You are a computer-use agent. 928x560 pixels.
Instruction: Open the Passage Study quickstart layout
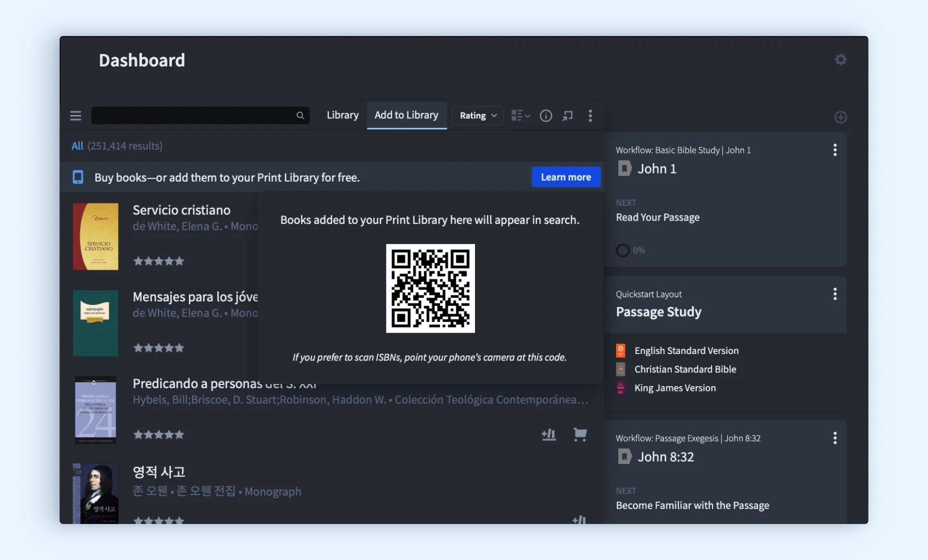point(658,312)
